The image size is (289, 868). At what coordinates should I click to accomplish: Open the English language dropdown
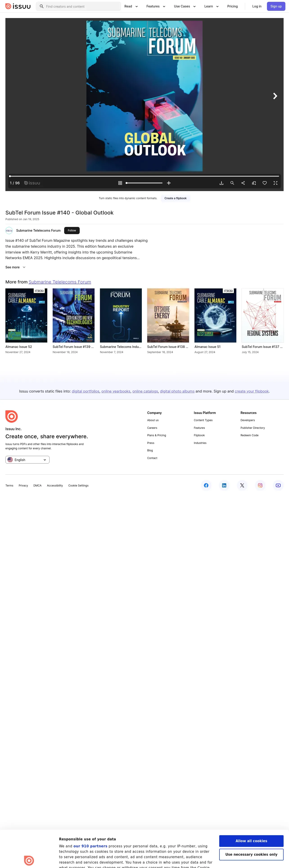coord(27,460)
